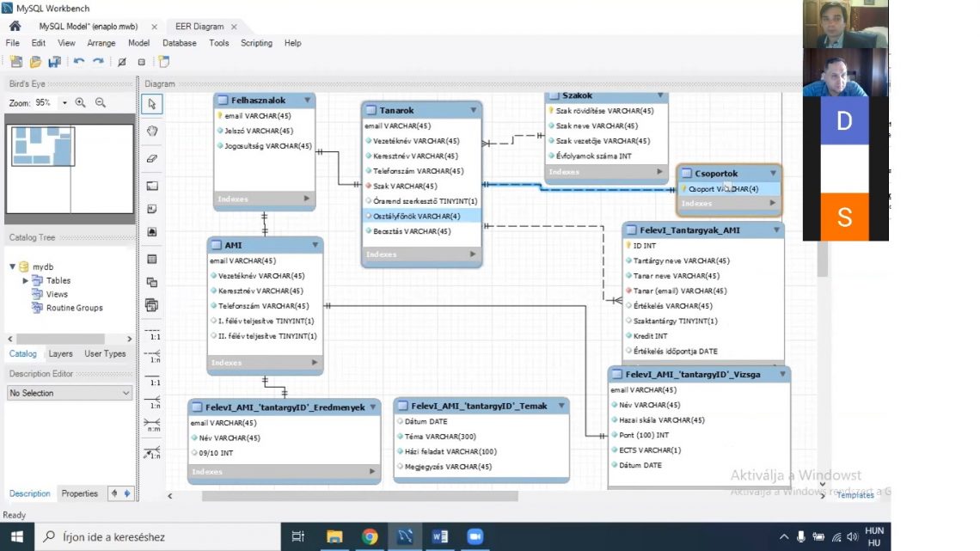Open the zoom percentage dropdown
The width and height of the screenshot is (980, 551).
(65, 102)
